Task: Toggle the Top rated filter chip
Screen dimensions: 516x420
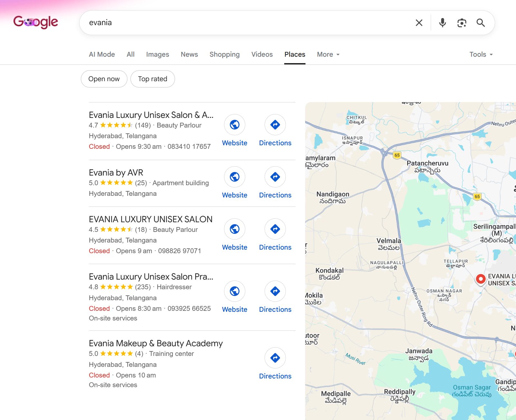Action: tap(153, 79)
